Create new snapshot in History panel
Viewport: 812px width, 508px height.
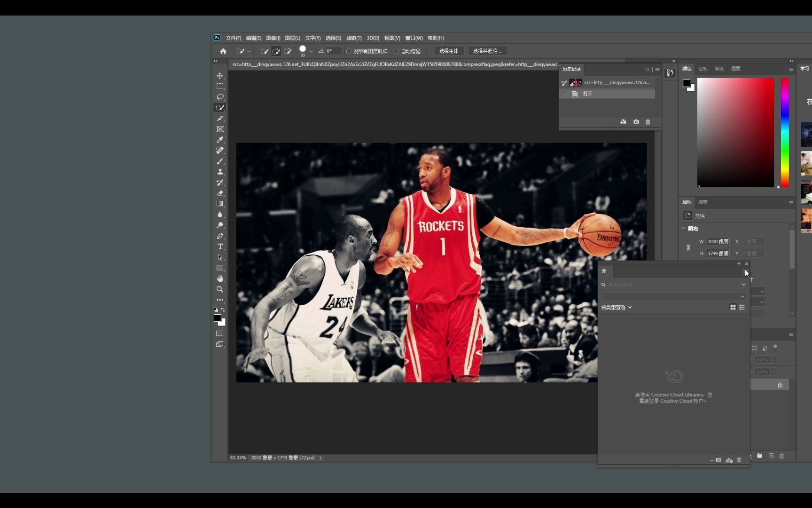click(636, 122)
